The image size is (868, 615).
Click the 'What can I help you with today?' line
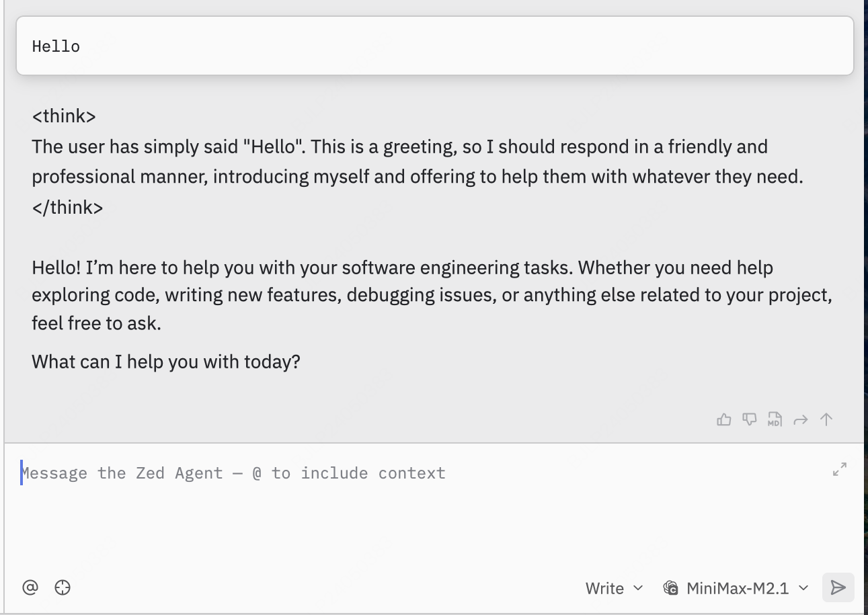point(165,362)
